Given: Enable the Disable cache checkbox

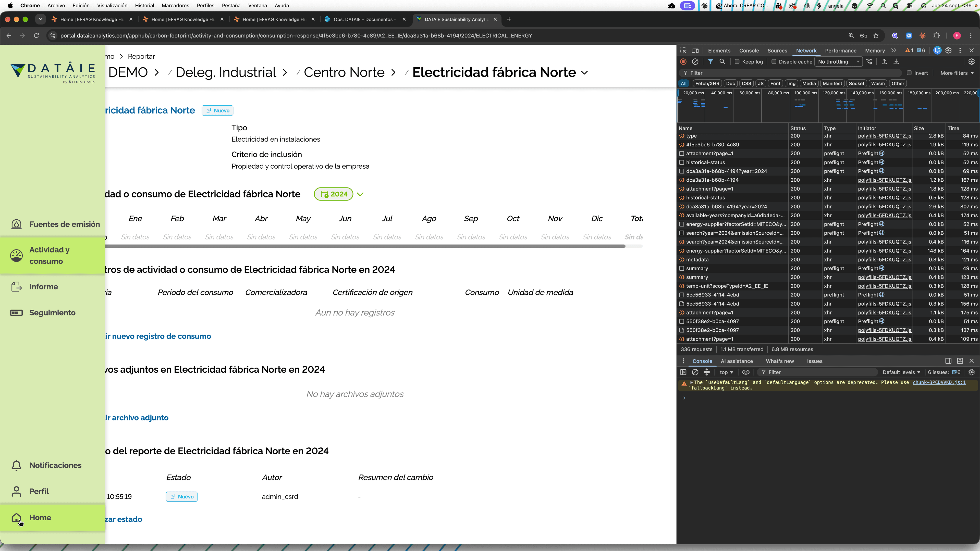Looking at the screenshot, I should click(774, 61).
